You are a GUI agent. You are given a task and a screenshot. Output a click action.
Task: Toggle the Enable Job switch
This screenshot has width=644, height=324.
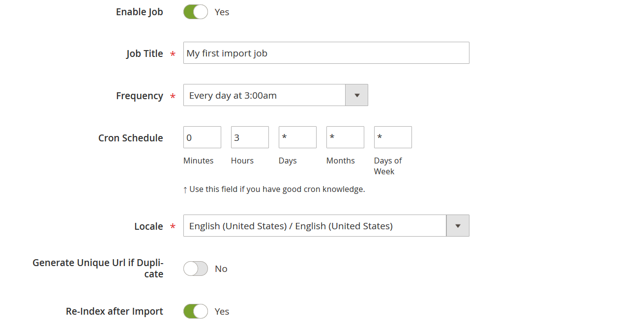tap(196, 12)
